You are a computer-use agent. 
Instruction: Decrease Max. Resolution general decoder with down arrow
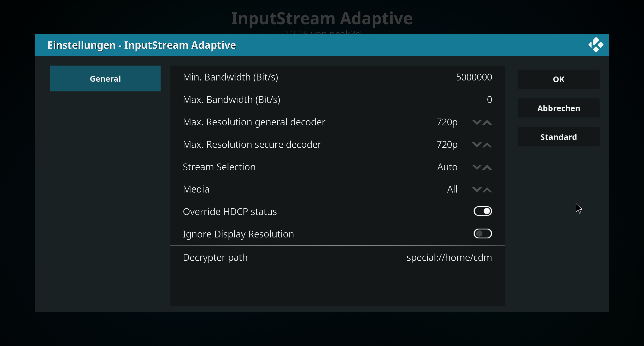pyautogui.click(x=477, y=122)
